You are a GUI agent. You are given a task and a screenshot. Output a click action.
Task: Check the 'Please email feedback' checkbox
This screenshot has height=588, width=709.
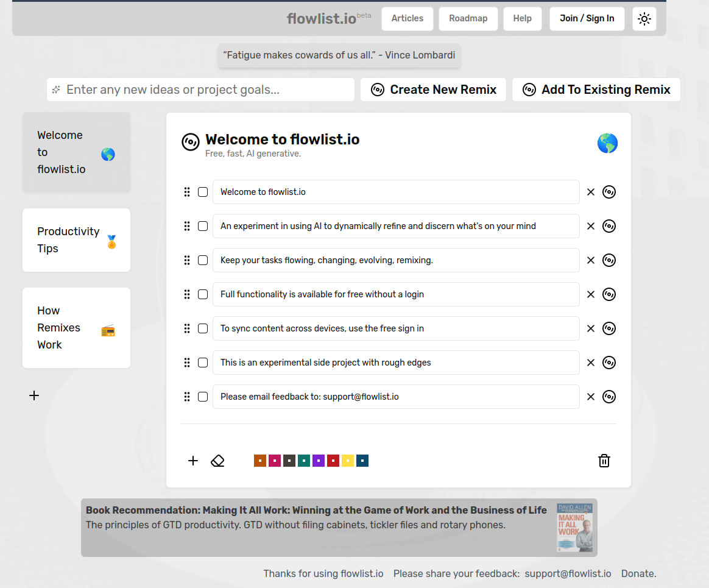tap(203, 397)
